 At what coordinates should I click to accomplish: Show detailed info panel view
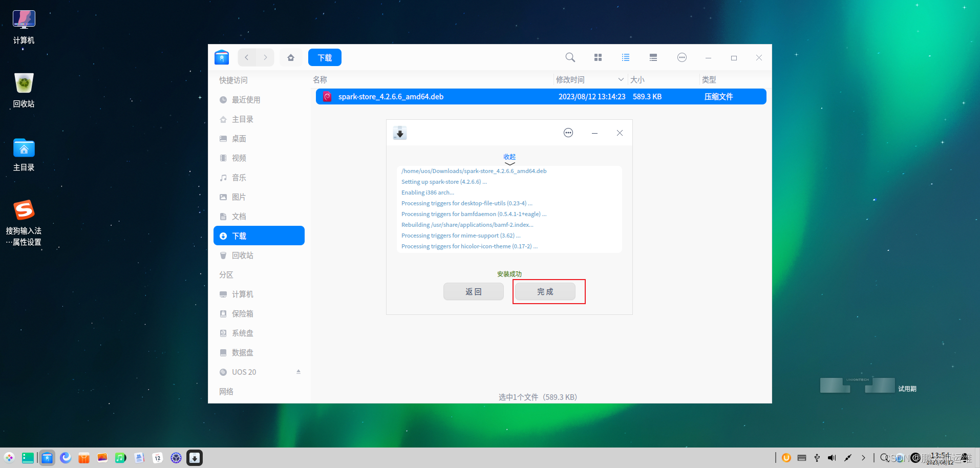point(653,57)
